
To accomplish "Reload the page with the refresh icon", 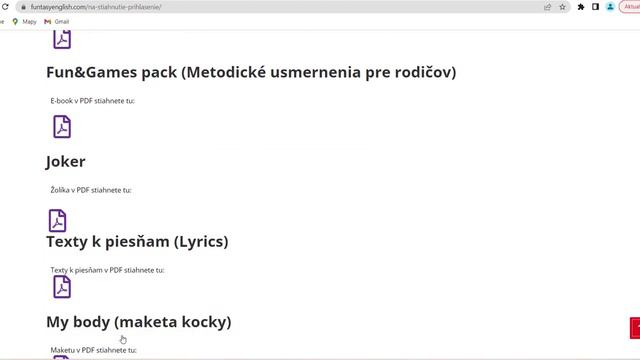I will [x=5, y=7].
